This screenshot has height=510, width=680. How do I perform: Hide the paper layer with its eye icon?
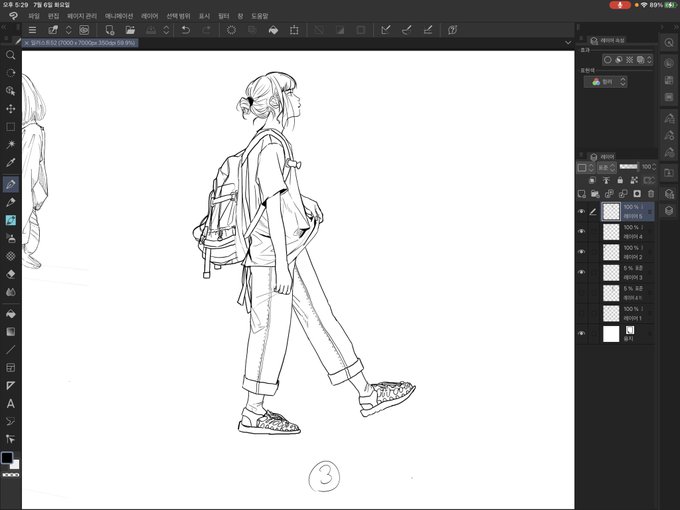click(581, 333)
